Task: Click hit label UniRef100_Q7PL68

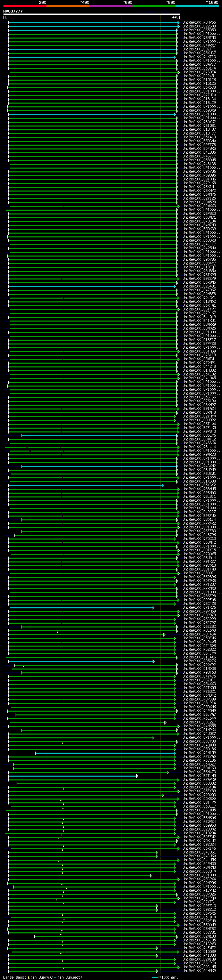Action: click(199, 183)
